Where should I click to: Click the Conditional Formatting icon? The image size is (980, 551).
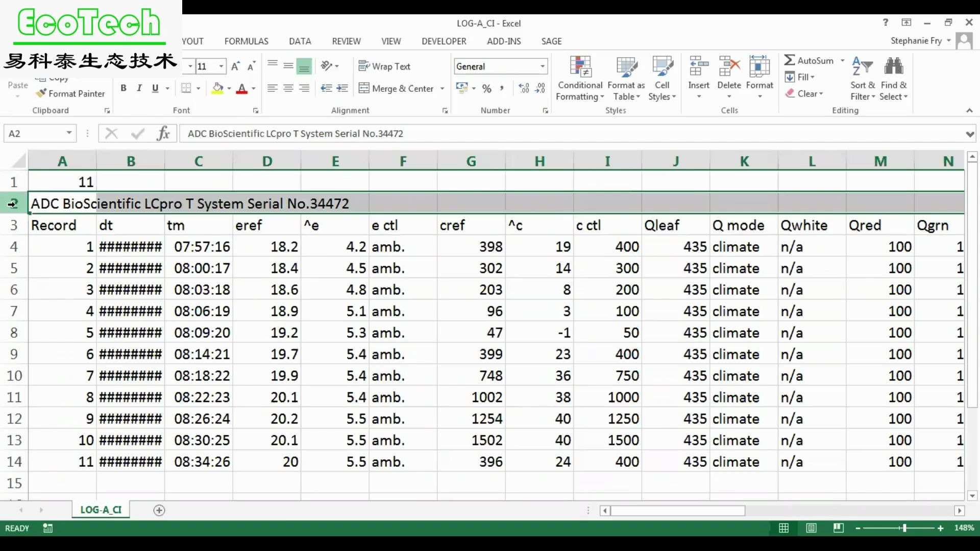click(580, 67)
